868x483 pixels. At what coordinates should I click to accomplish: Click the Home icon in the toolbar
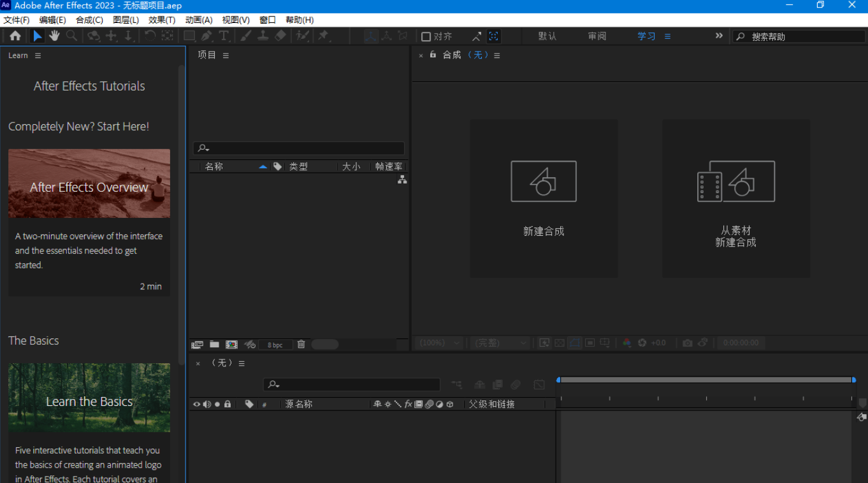15,36
